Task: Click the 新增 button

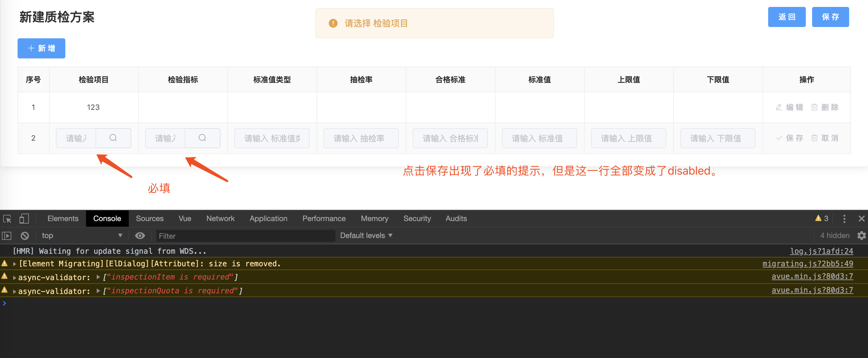Action: pyautogui.click(x=41, y=48)
